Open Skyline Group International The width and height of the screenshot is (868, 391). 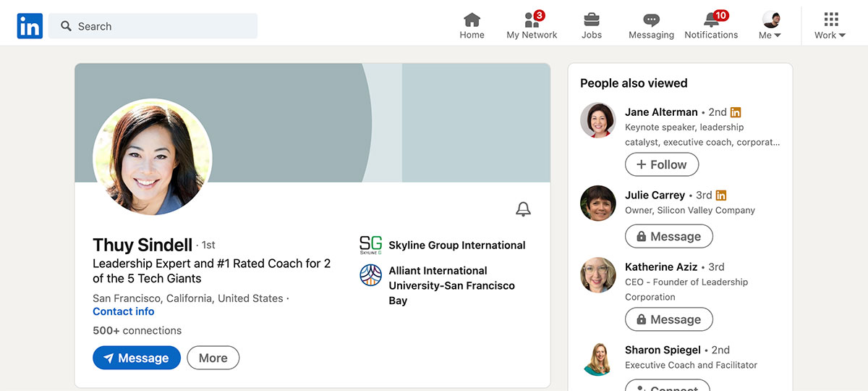(x=457, y=245)
